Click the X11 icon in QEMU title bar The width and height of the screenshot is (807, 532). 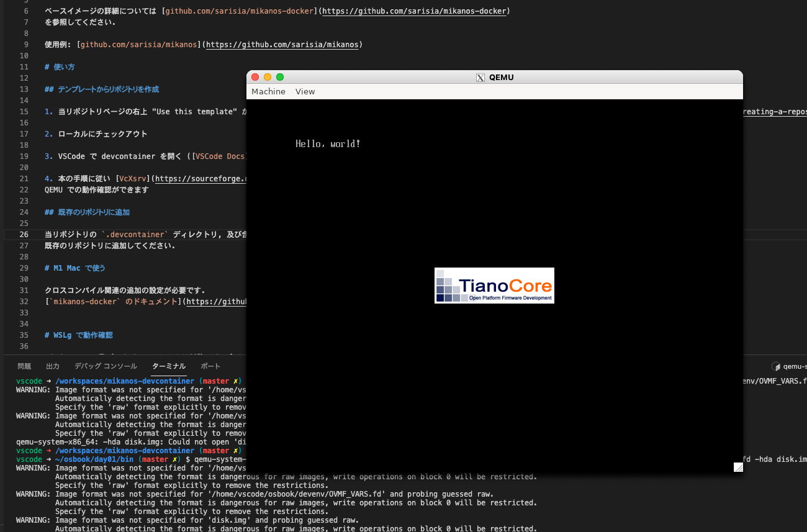(480, 78)
